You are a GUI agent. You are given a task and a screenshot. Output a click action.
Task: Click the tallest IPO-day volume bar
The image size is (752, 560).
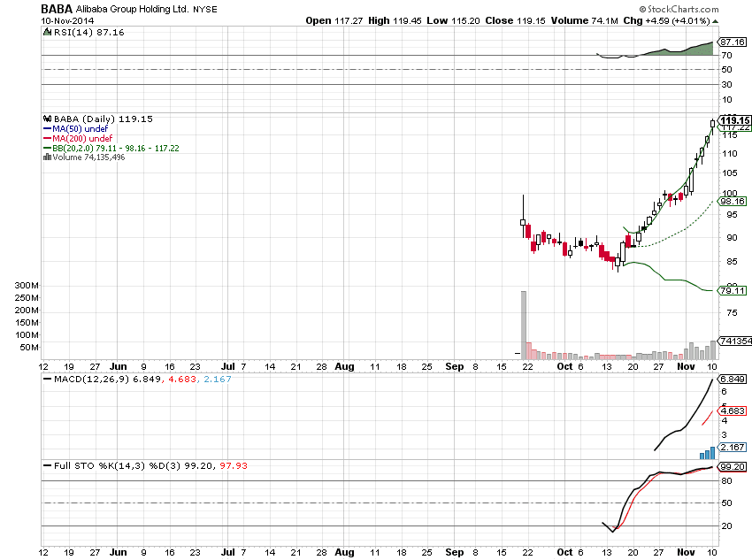[x=524, y=325]
